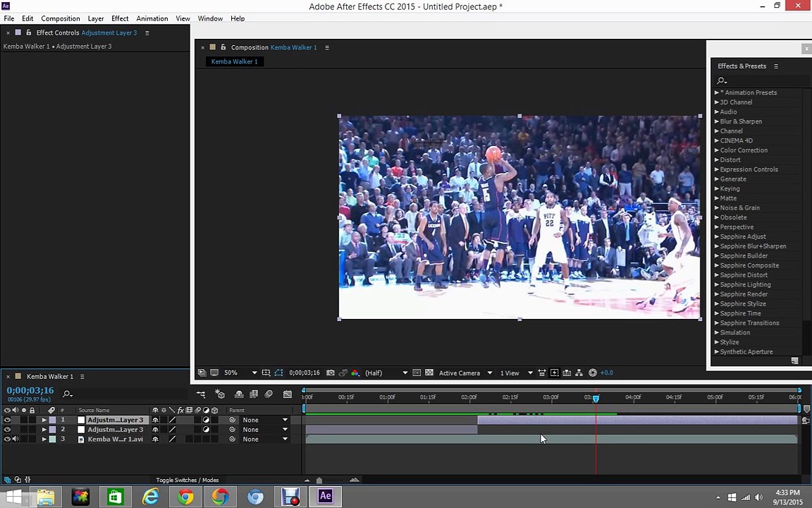
Task: Expand Kemba Walker avi layer triangle
Action: click(44, 439)
